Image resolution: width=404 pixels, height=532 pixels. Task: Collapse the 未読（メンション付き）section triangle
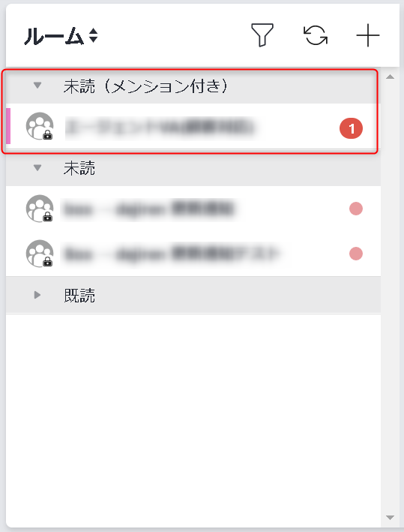tap(37, 85)
